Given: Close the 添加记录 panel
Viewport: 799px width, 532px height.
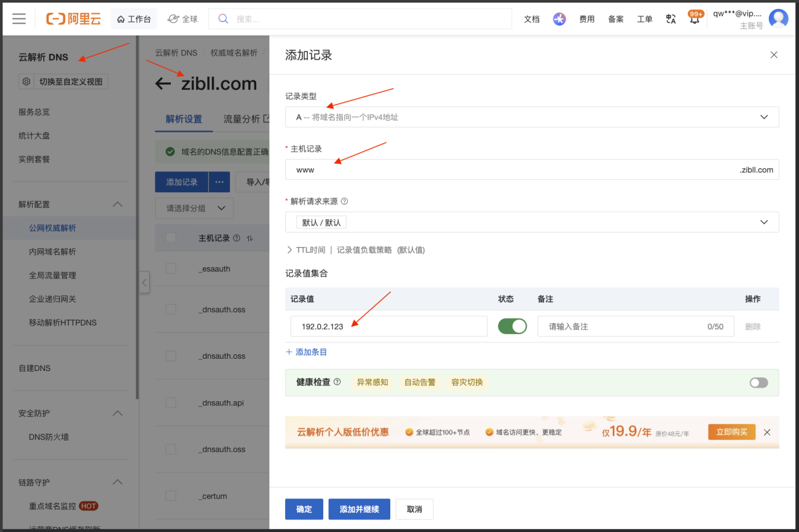Looking at the screenshot, I should (x=774, y=55).
